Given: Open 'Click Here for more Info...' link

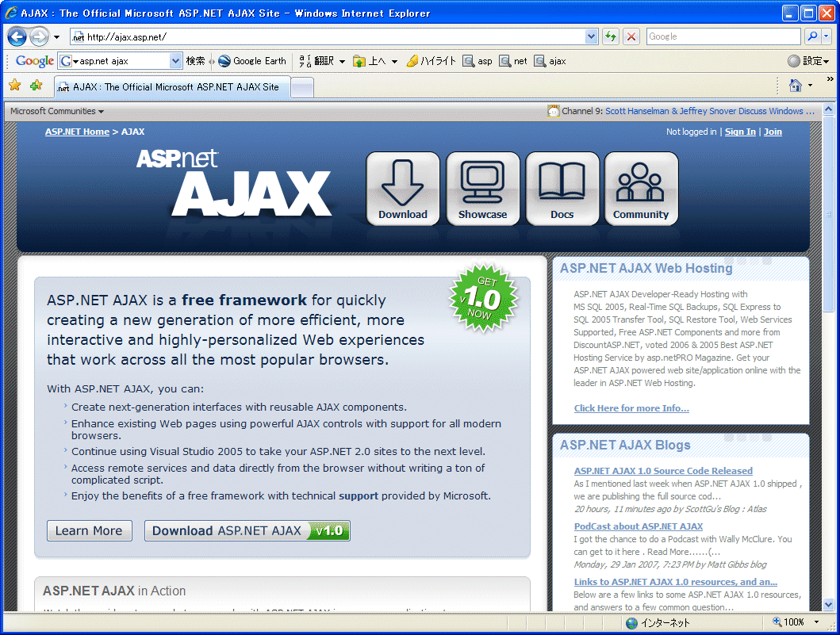Looking at the screenshot, I should click(x=631, y=408).
